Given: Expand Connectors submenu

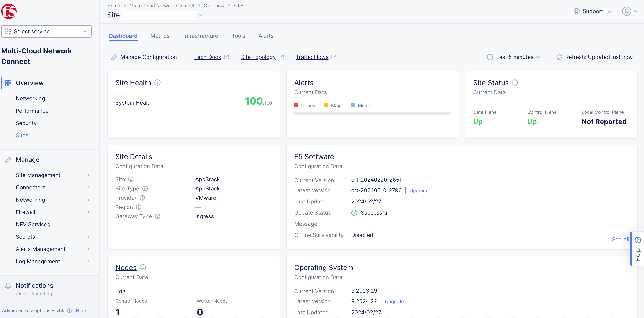Looking at the screenshot, I should [88, 187].
